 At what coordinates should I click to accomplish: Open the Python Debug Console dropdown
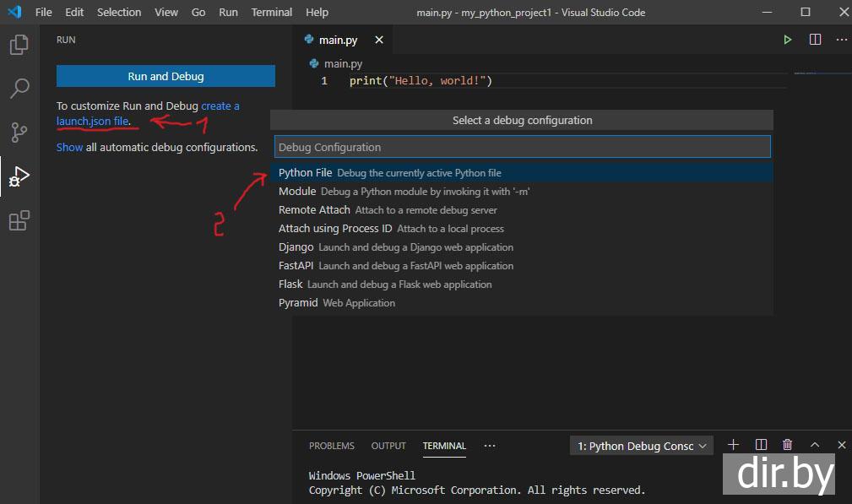click(x=642, y=446)
